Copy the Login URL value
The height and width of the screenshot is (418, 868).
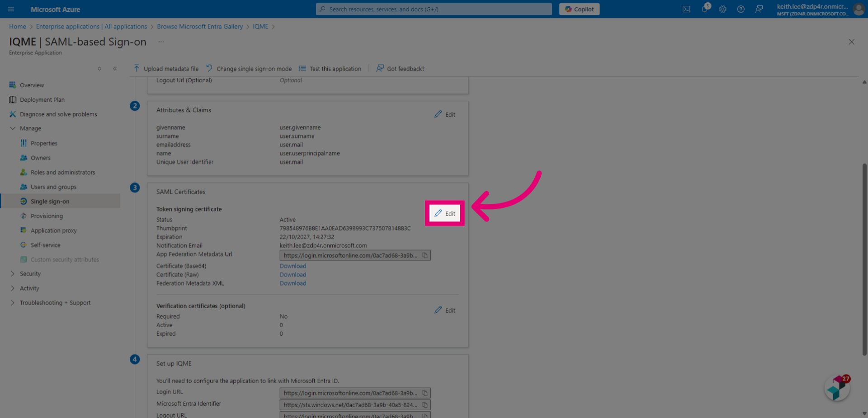click(x=425, y=393)
